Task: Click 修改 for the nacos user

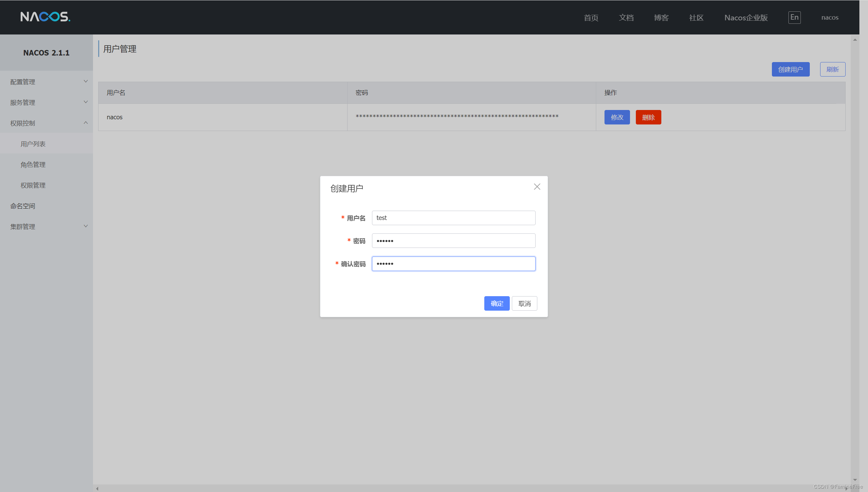Action: click(617, 117)
